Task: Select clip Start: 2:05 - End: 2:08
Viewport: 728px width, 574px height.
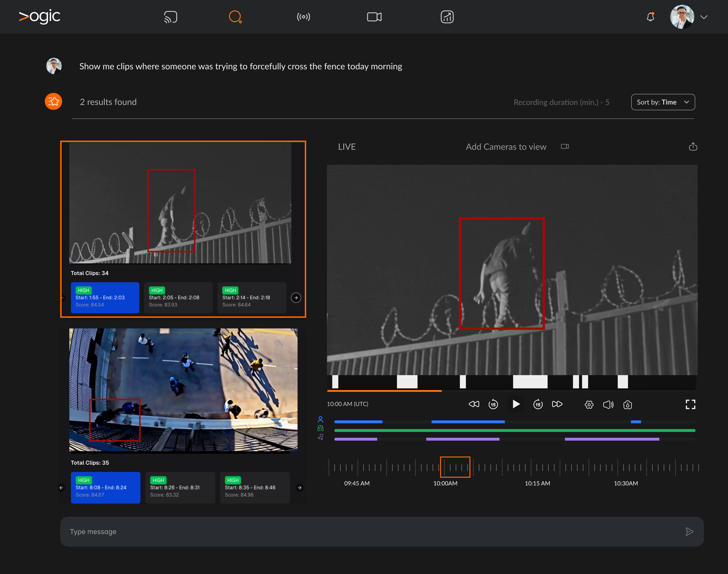Action: tap(178, 298)
